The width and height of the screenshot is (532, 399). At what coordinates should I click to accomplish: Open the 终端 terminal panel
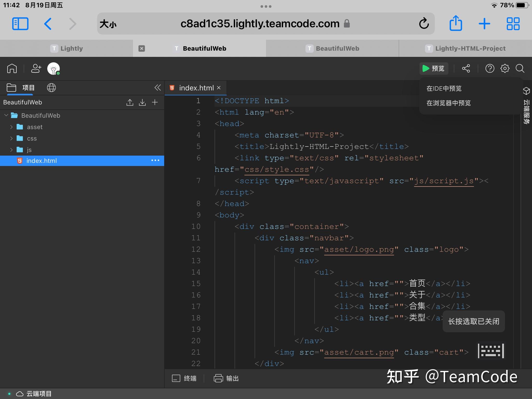184,378
